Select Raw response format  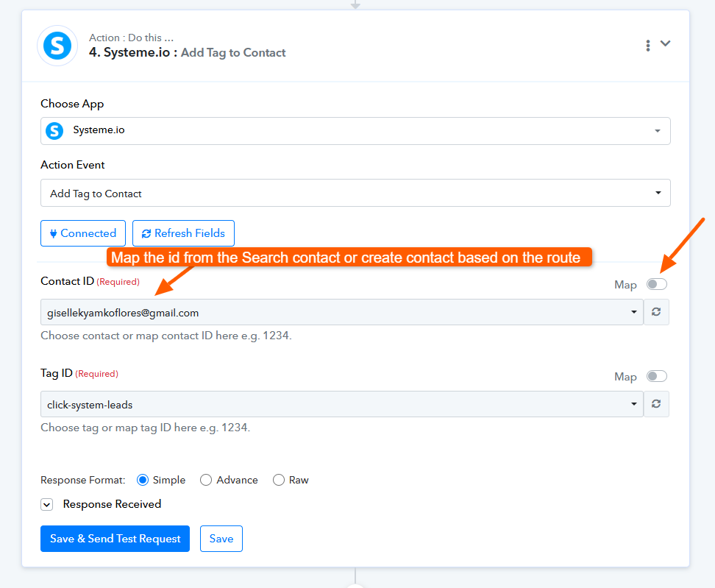pyautogui.click(x=279, y=480)
